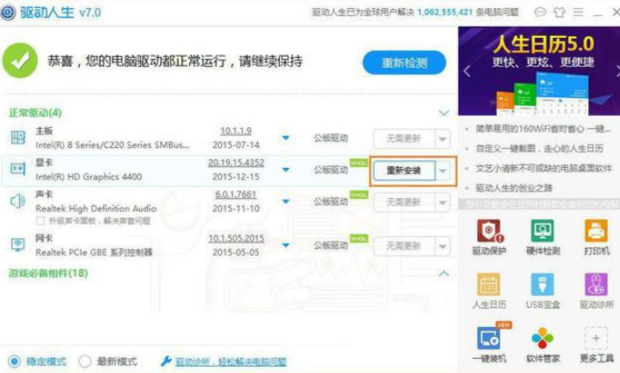Click 无需更新 button for 声卡
Screen dimensions: 620x373
tap(404, 203)
